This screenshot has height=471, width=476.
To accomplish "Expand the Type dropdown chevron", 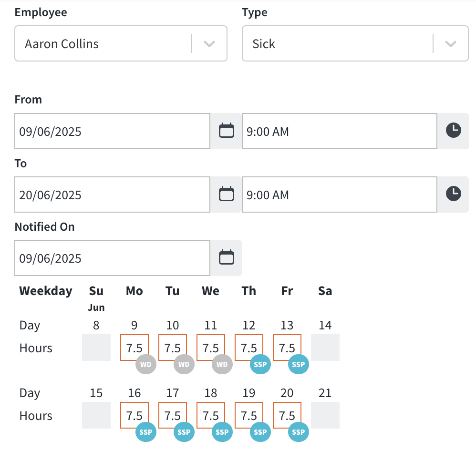I will click(451, 44).
